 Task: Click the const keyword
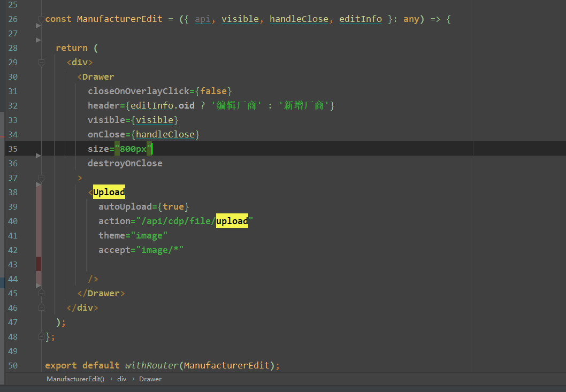tap(58, 19)
